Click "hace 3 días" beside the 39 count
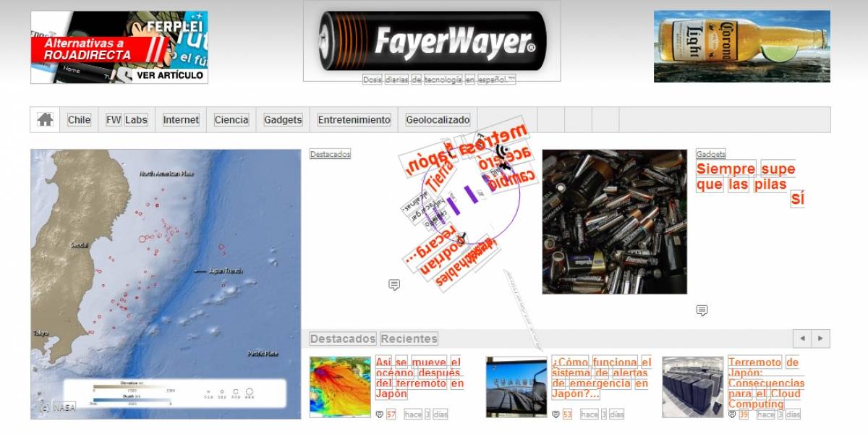This screenshot has height=434, width=868. (779, 414)
